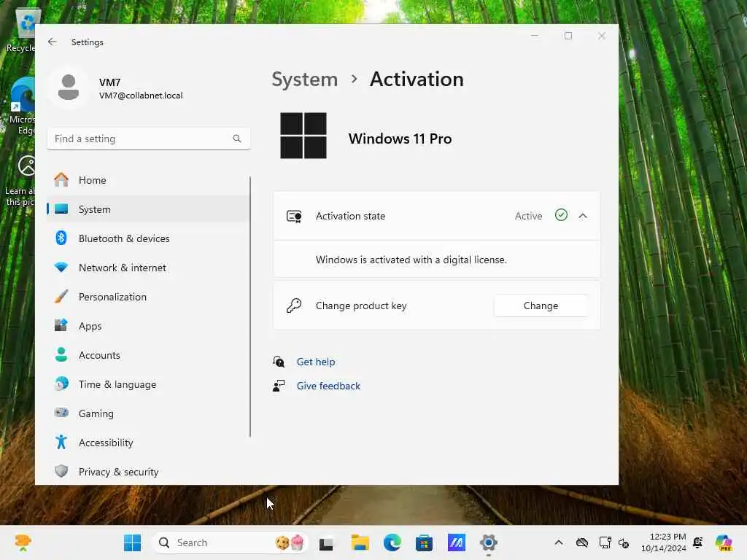Click 'Windows is activated with a digital license.'
747x560 pixels.
(x=411, y=260)
